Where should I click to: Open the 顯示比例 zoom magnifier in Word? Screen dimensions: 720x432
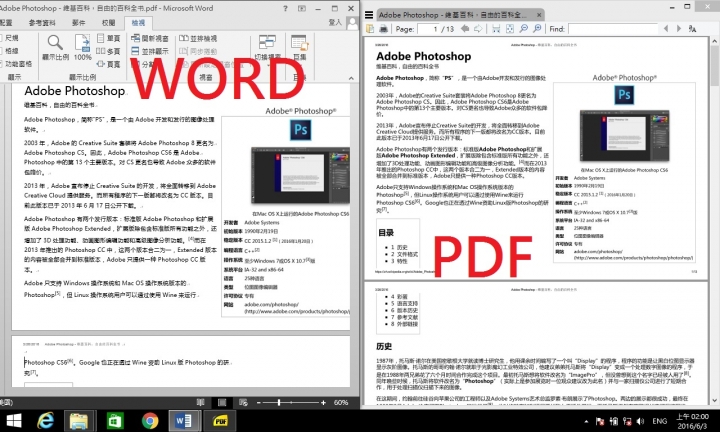click(55, 48)
